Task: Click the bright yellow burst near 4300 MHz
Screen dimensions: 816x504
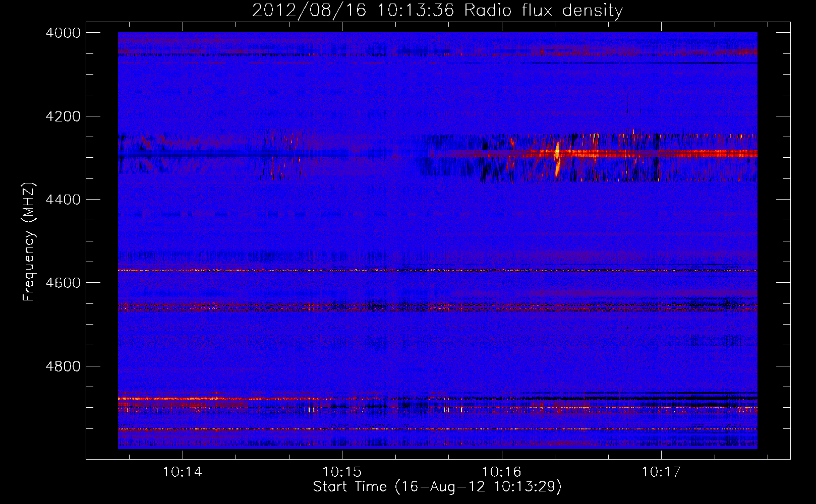Action: click(x=557, y=159)
